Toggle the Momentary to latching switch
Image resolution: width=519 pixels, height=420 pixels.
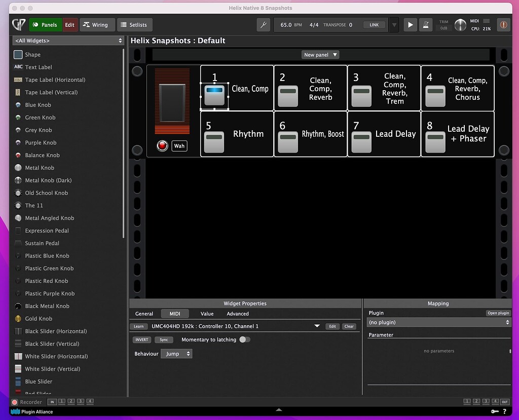pyautogui.click(x=245, y=339)
